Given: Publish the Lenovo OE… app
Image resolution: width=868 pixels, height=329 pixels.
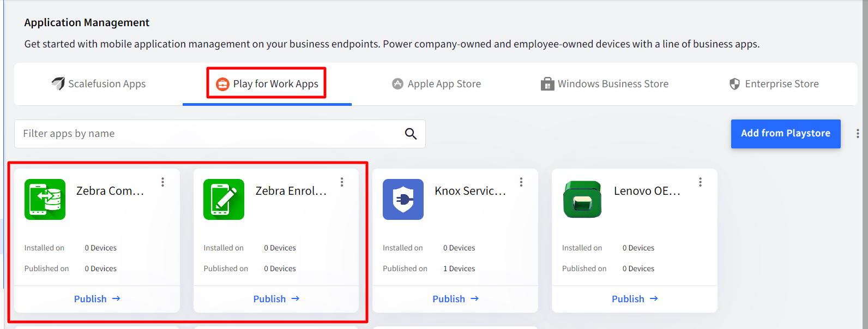Looking at the screenshot, I should (635, 299).
